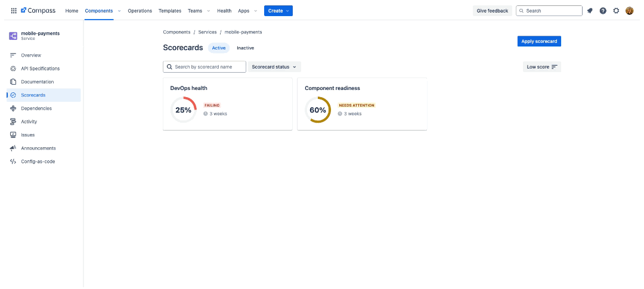The width and height of the screenshot is (644, 289).
Task: Open the settings gear icon
Action: (x=616, y=11)
